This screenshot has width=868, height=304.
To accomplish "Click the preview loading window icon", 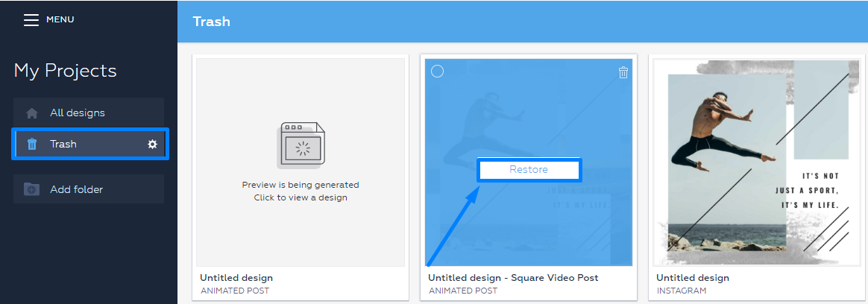I will coord(301,145).
